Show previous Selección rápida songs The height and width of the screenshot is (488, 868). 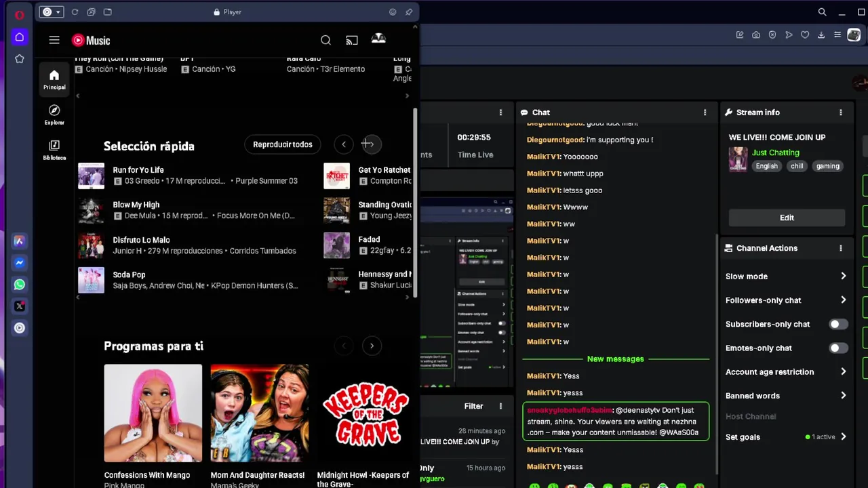344,144
